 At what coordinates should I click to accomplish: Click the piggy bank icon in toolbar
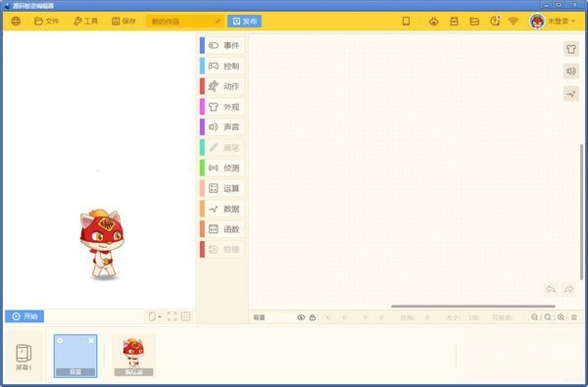pyautogui.click(x=434, y=22)
